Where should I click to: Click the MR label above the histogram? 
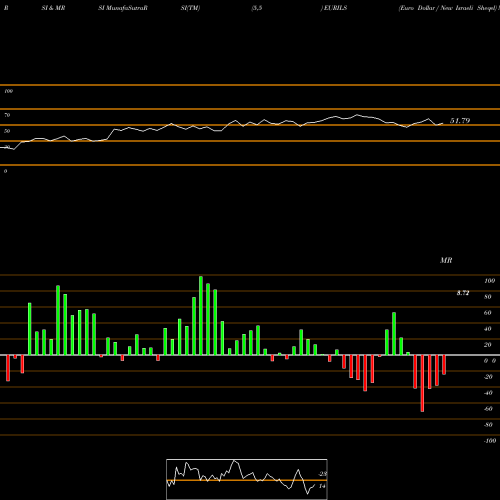pyautogui.click(x=446, y=260)
